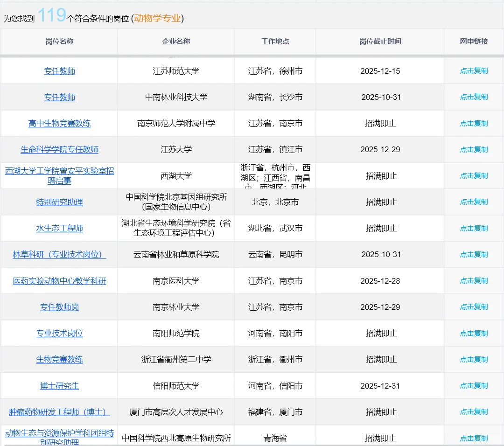The image size is (504, 446).
Task: Click the 工作地点 column header
Action: point(275,42)
